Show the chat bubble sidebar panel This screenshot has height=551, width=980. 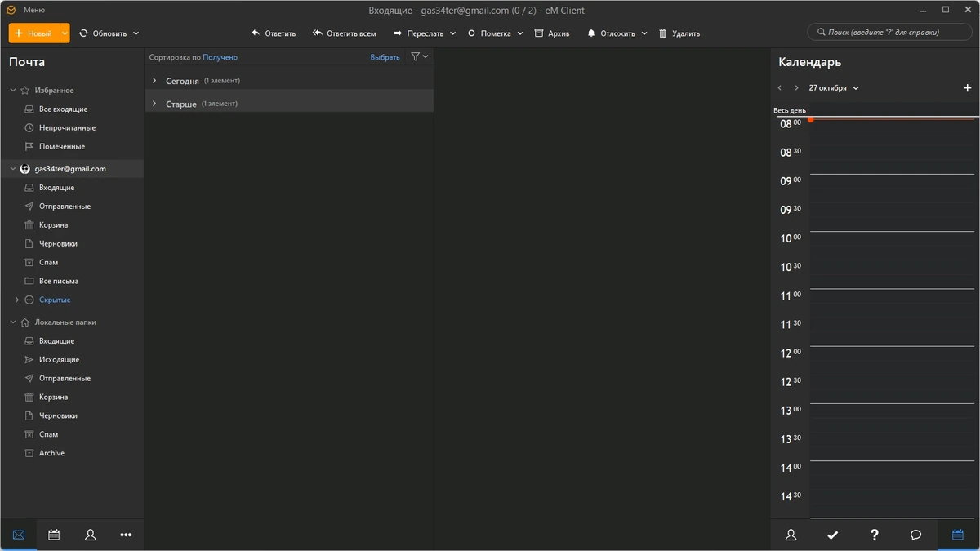pos(916,535)
